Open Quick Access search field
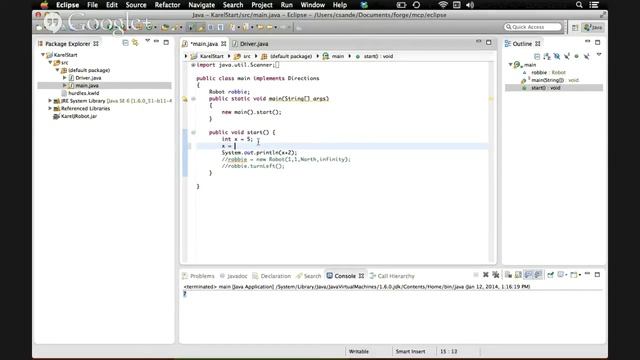Screen dimensions: 640x360 [x=533, y=27]
